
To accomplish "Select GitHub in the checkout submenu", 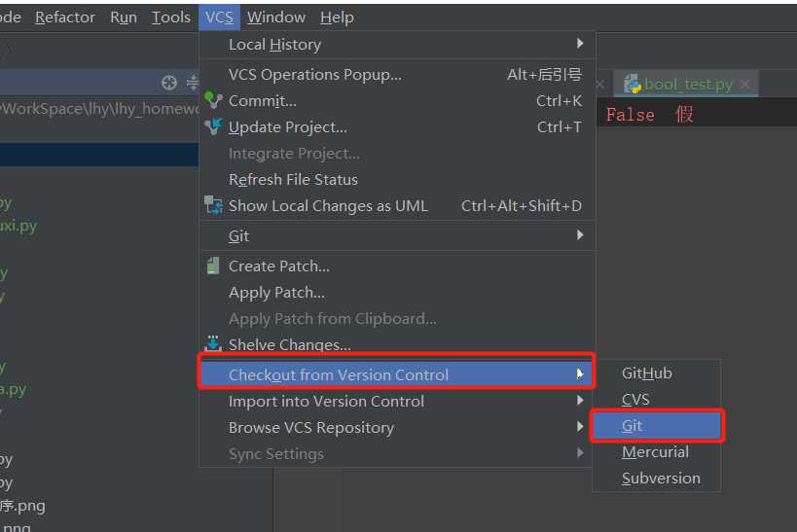I will (x=647, y=373).
